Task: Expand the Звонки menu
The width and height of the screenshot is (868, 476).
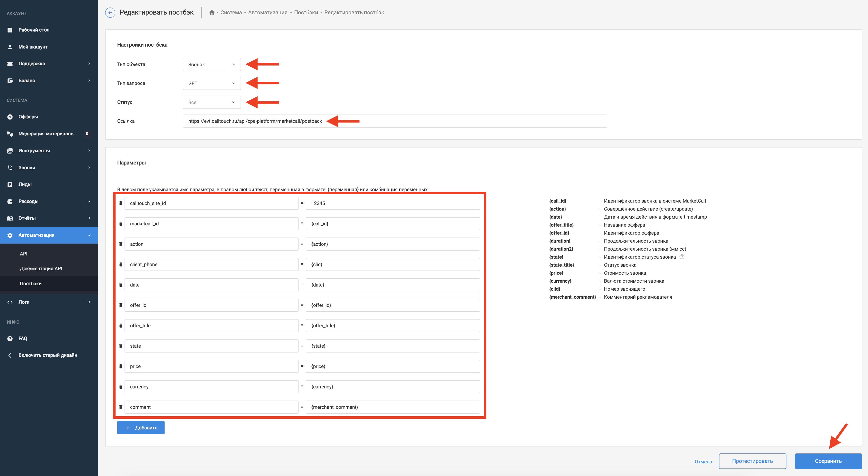Action: [x=49, y=168]
